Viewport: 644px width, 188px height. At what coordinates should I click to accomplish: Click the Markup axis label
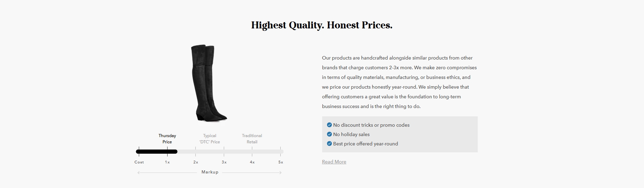(x=210, y=172)
